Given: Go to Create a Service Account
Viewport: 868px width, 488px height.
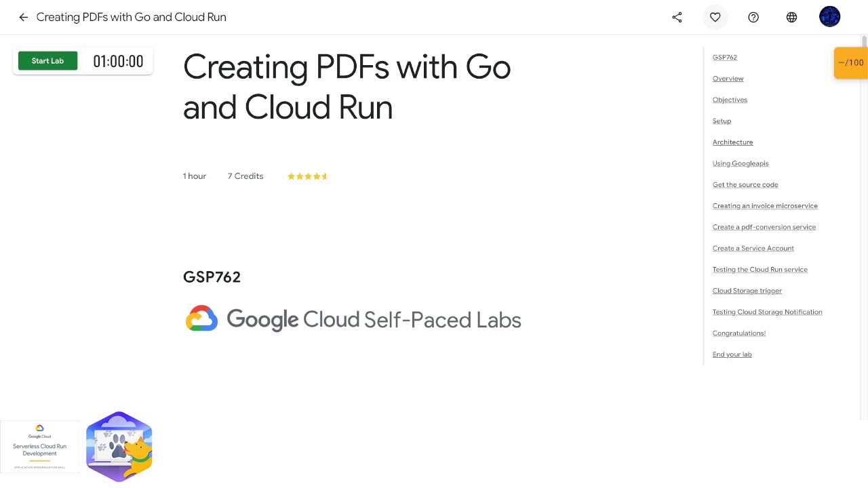Looking at the screenshot, I should 753,248.
